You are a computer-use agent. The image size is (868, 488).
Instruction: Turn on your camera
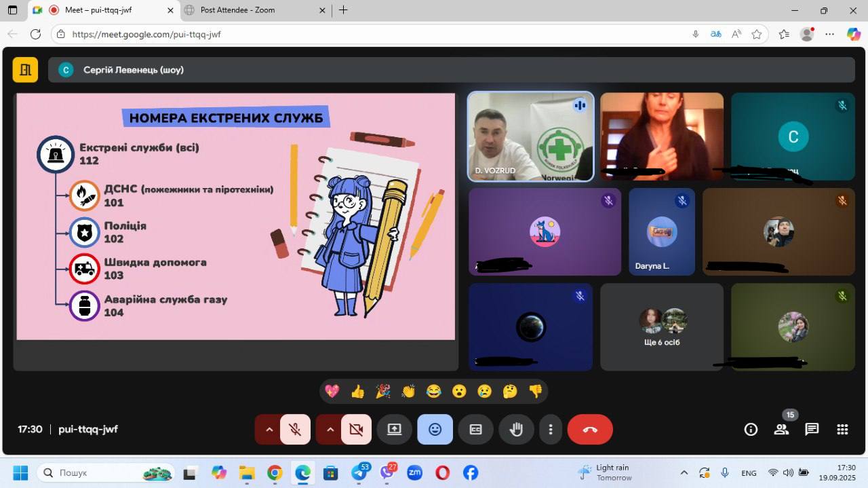(x=356, y=430)
